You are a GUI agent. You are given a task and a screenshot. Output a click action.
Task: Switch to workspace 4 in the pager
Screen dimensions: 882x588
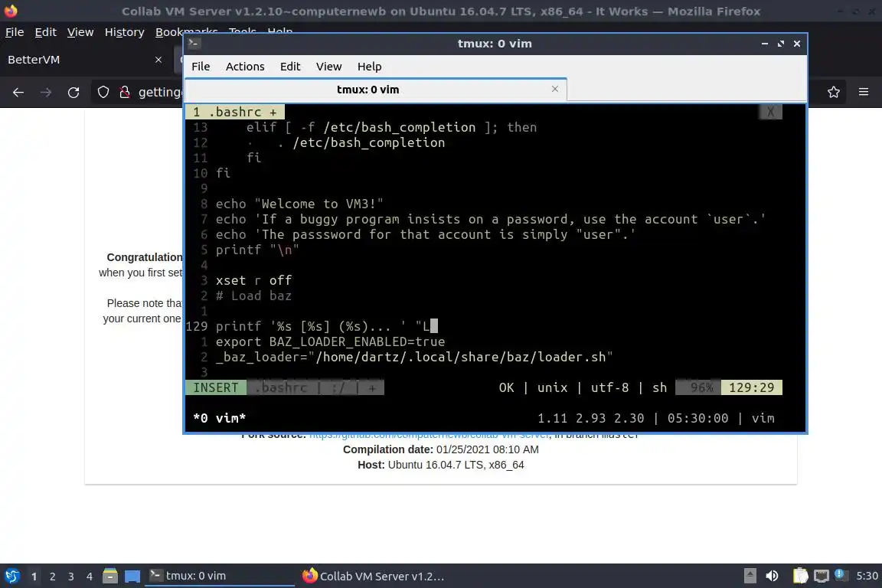tap(90, 577)
